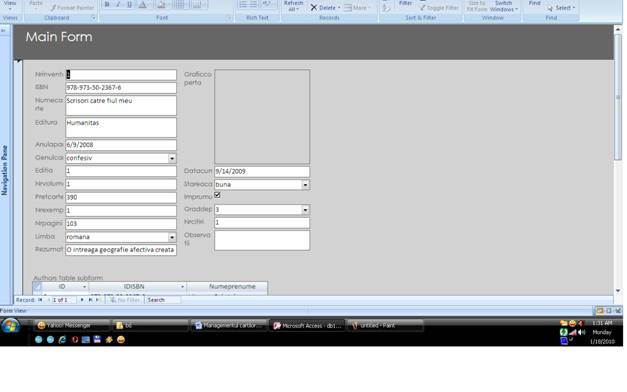
Task: Launch Internet Explorer from Quick Launch
Action: 62,340
